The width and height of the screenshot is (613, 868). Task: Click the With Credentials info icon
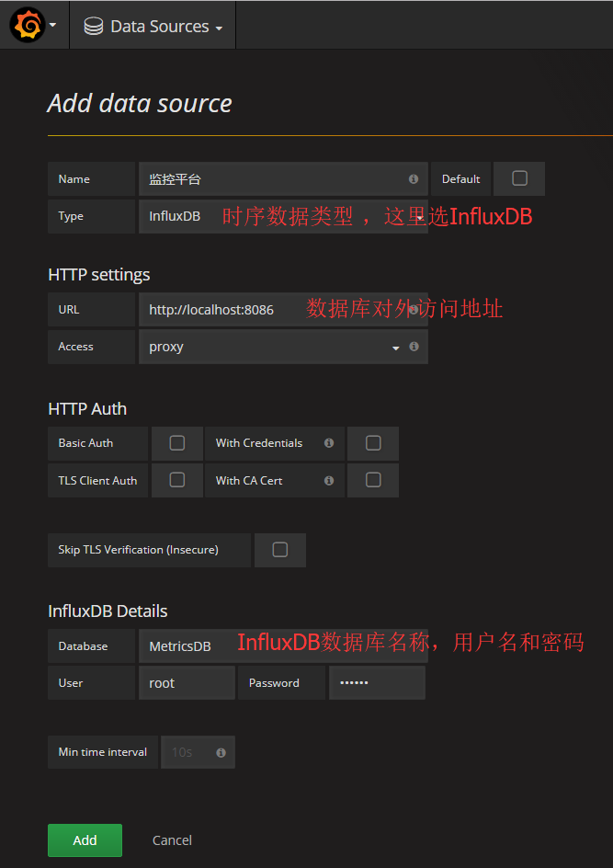[329, 443]
